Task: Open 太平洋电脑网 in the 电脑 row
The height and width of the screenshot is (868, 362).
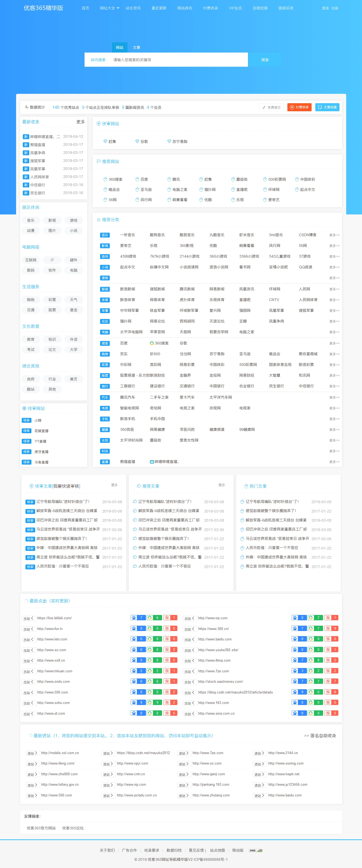Action: (x=131, y=332)
